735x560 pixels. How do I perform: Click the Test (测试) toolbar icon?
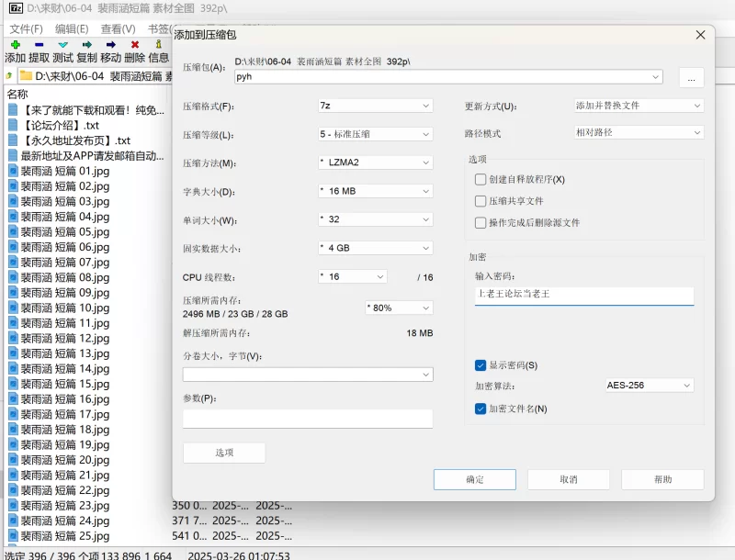(x=62, y=44)
